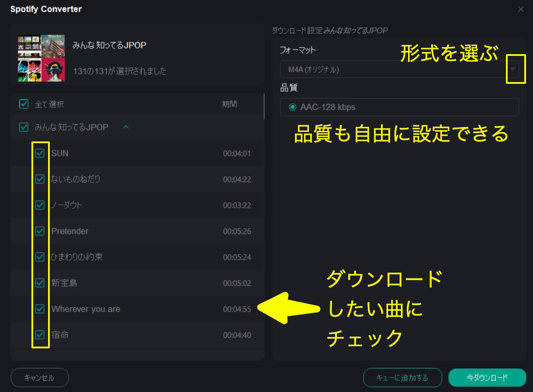Uncheck the Pretender track checkbox
533x392 pixels.
[40, 231]
